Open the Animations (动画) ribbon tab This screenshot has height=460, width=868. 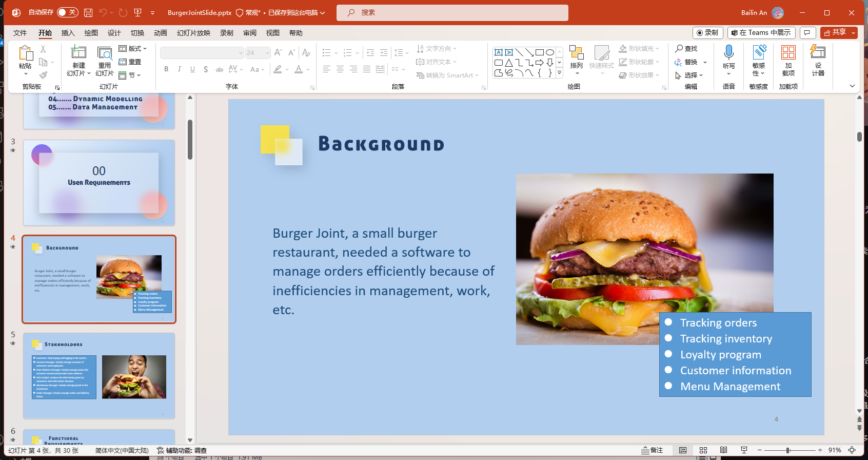tap(161, 33)
